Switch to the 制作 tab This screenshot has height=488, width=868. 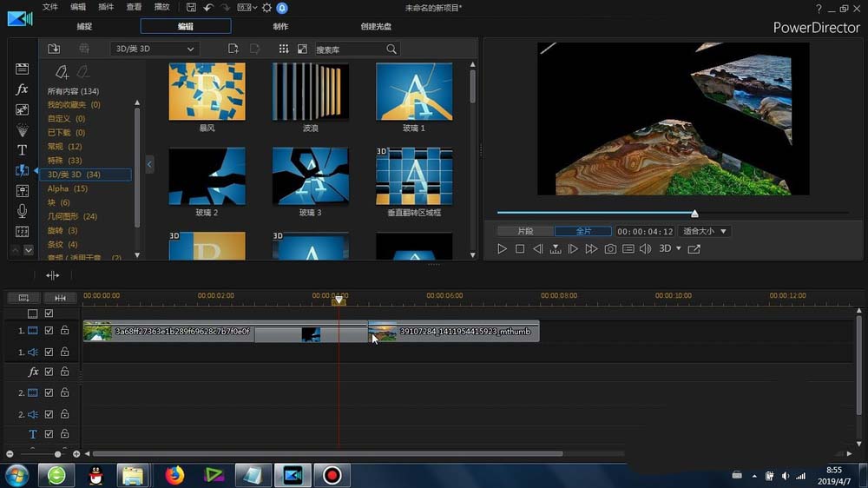[x=280, y=26]
